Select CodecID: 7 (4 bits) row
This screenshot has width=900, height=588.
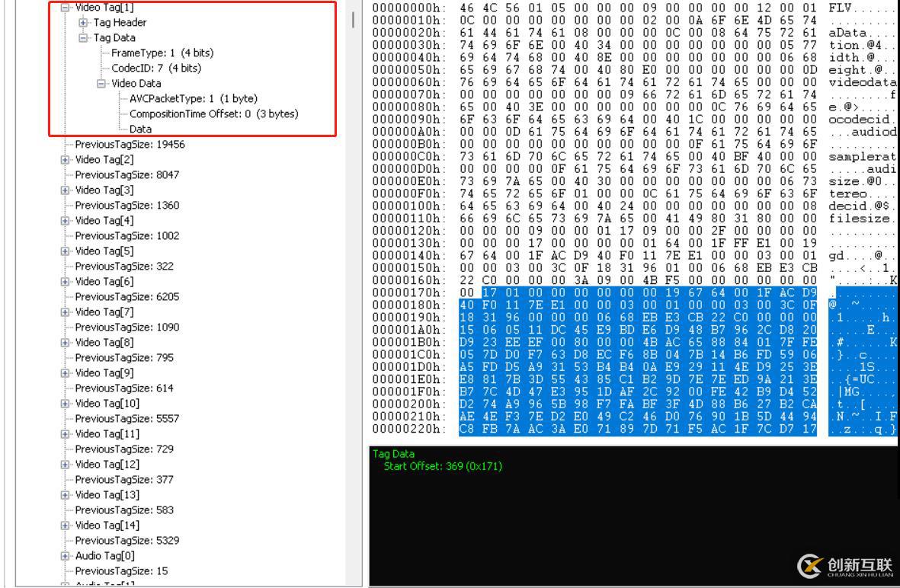tap(156, 68)
